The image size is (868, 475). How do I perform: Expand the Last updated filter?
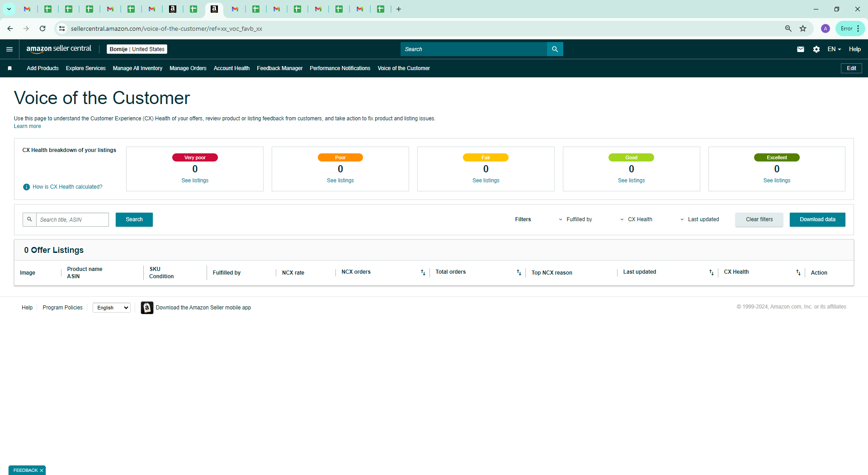700,219
